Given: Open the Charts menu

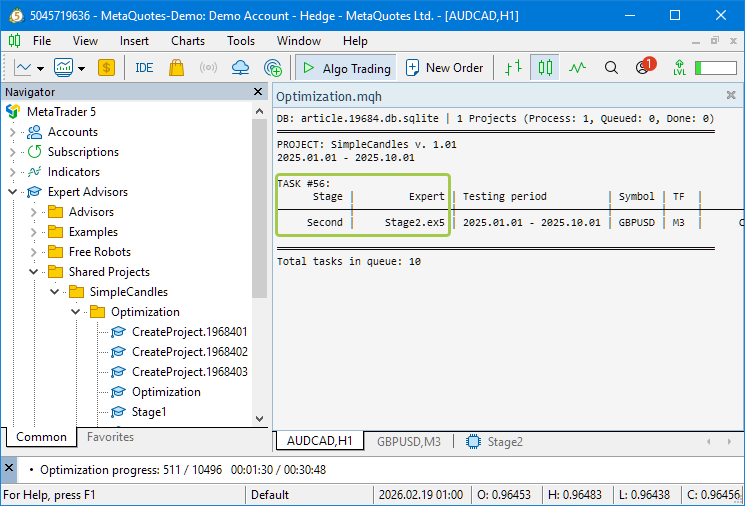Looking at the screenshot, I should pos(188,41).
